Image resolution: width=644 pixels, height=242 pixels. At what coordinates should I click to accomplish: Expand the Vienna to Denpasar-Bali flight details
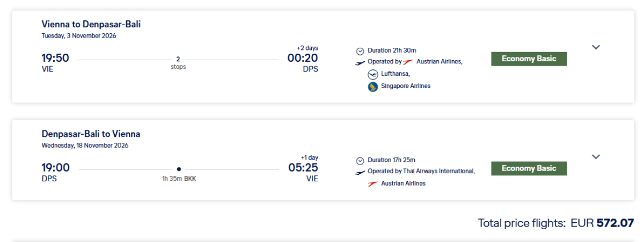596,47
